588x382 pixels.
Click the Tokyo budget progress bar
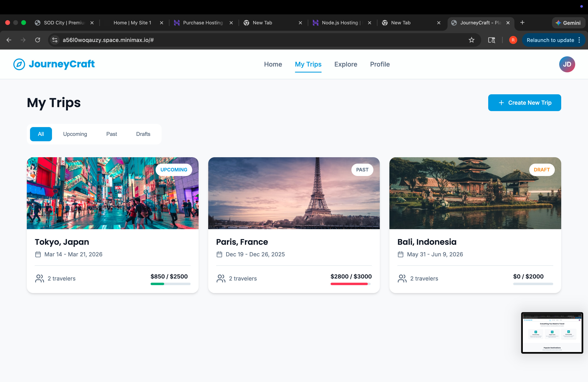[x=170, y=284]
